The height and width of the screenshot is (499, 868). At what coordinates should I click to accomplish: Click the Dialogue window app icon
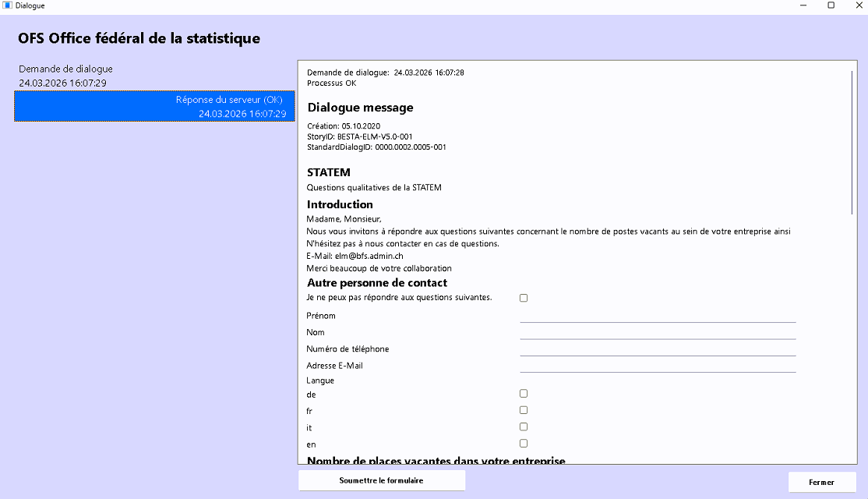pos(7,5)
